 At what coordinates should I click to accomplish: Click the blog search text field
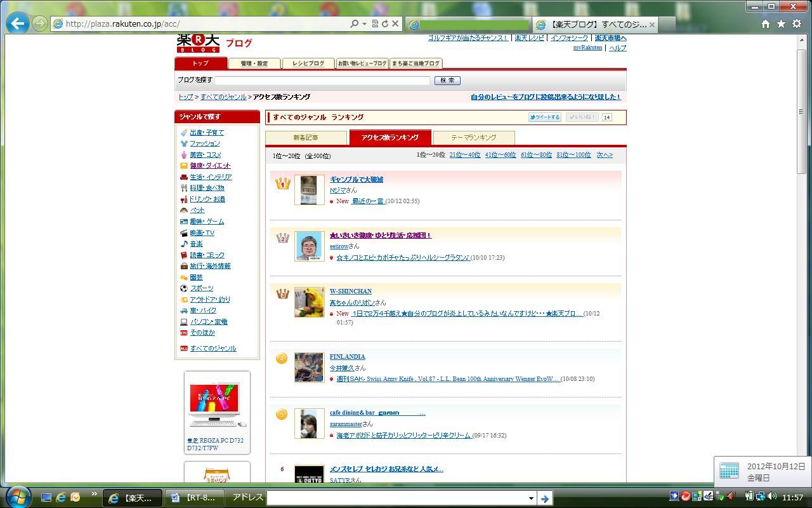click(322, 81)
